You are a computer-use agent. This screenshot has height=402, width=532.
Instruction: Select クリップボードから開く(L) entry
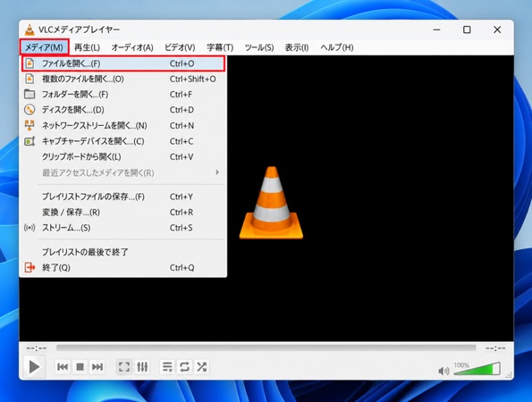123,156
